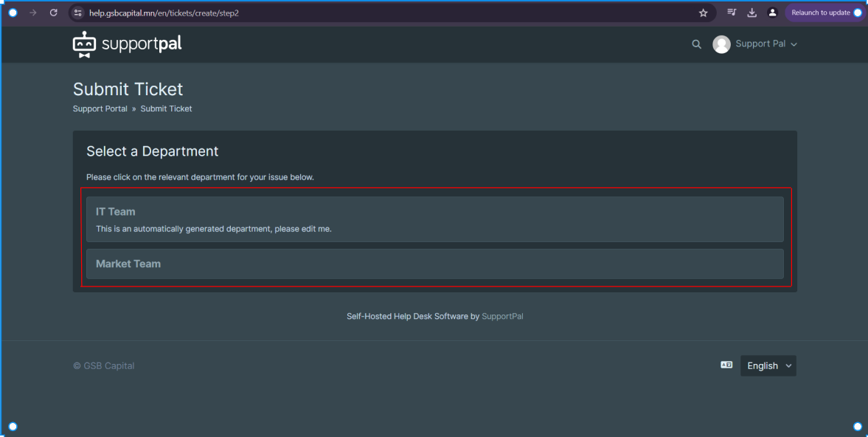Select the IT Team department
The height and width of the screenshot is (437, 868).
[434, 219]
